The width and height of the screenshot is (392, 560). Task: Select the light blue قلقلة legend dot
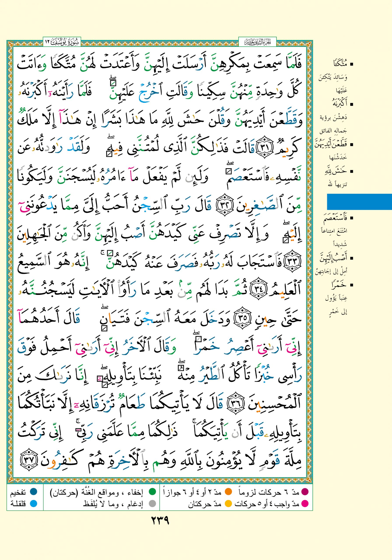[33, 503]
